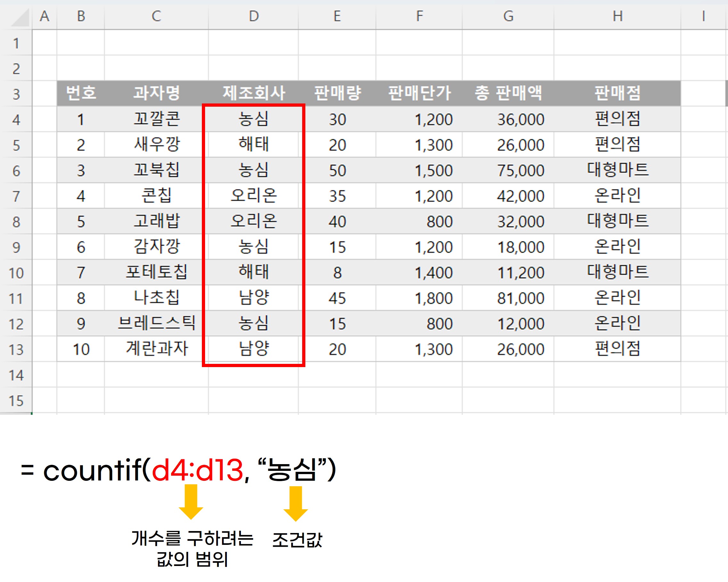
Task: Click 농심 in the 꼬깔콘 row
Action: coord(253,119)
